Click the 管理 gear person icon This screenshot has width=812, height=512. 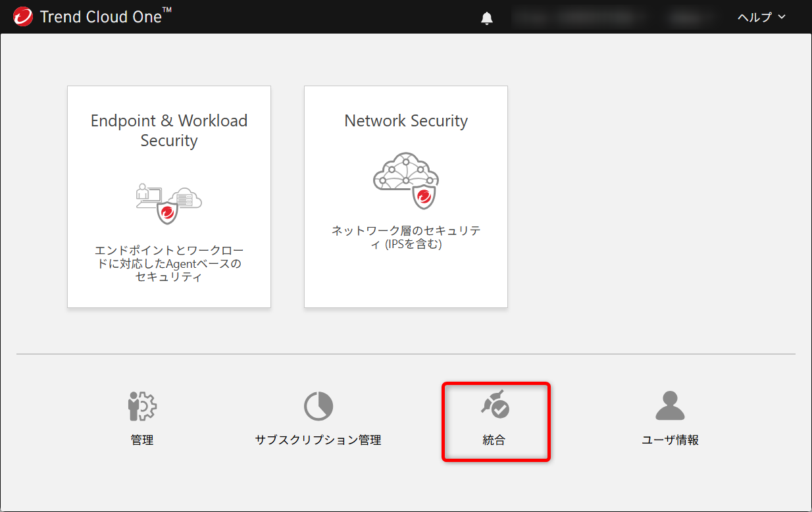click(x=142, y=406)
